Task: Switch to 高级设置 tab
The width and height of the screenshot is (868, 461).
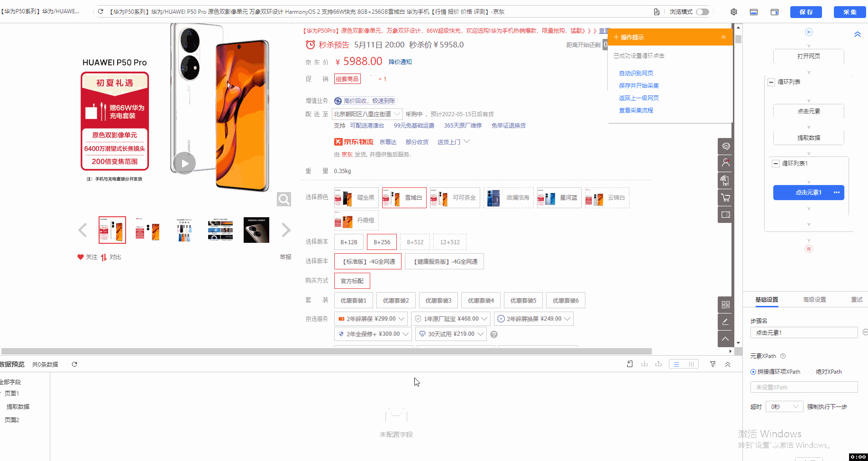Action: 814,300
